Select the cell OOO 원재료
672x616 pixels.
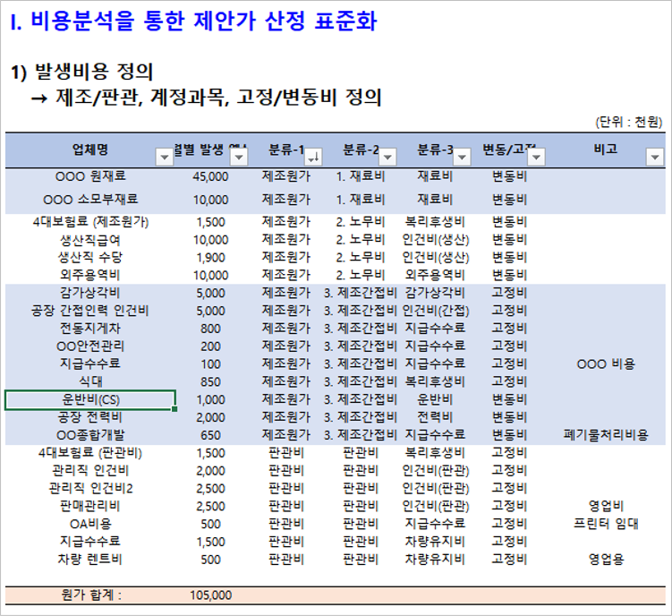90,176
